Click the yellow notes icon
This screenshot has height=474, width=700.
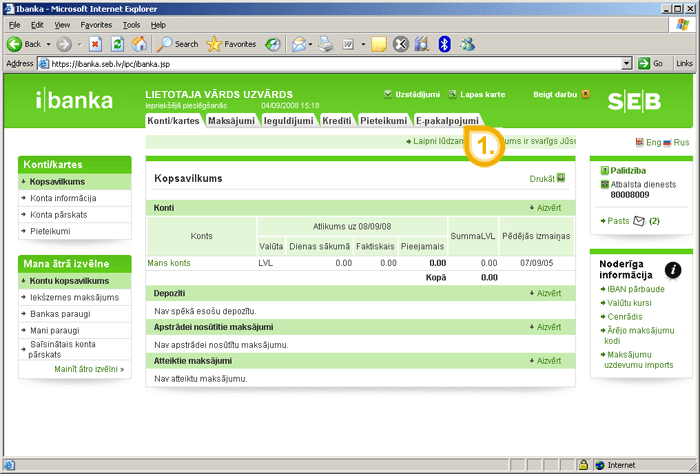click(x=379, y=44)
